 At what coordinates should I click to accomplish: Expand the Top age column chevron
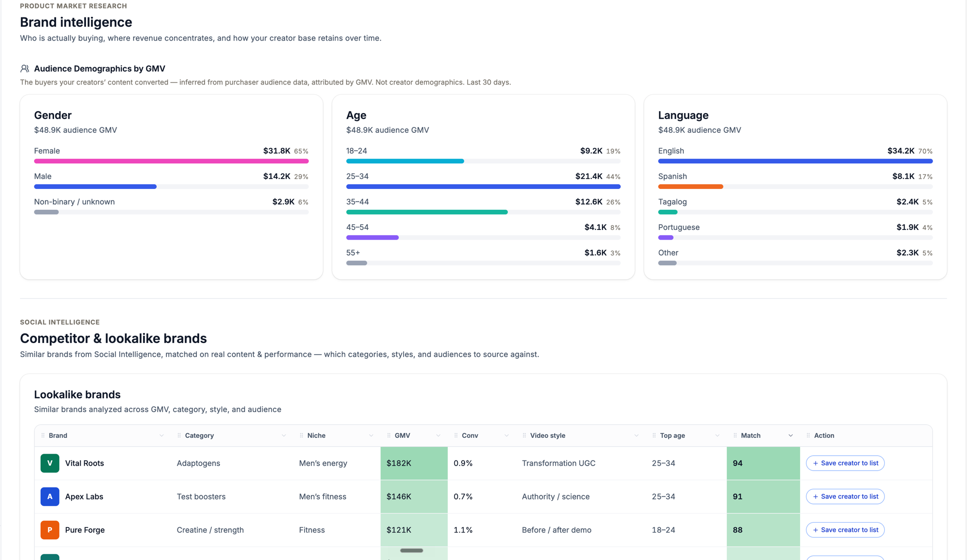[718, 435]
